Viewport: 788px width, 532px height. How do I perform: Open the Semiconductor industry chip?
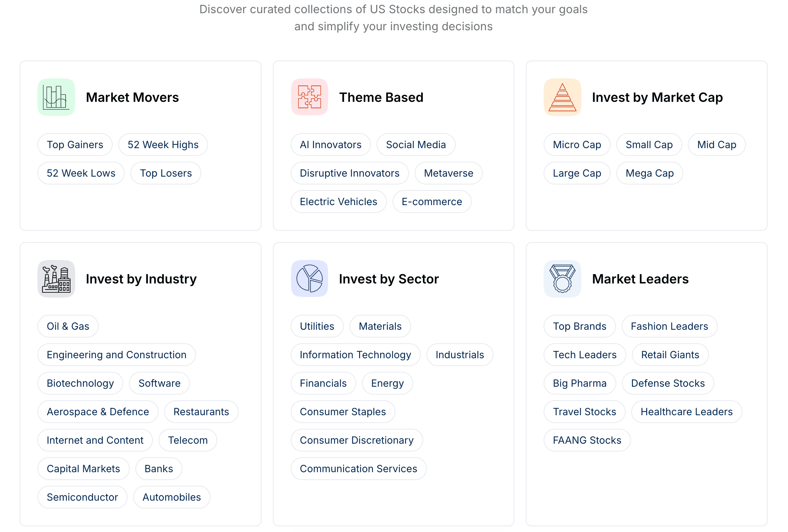[x=82, y=497]
